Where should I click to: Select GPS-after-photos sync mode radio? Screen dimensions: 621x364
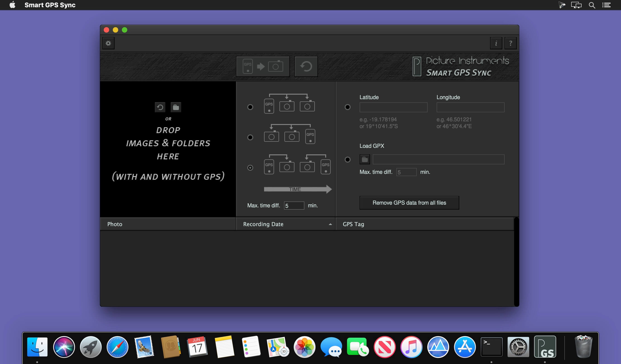(x=250, y=137)
